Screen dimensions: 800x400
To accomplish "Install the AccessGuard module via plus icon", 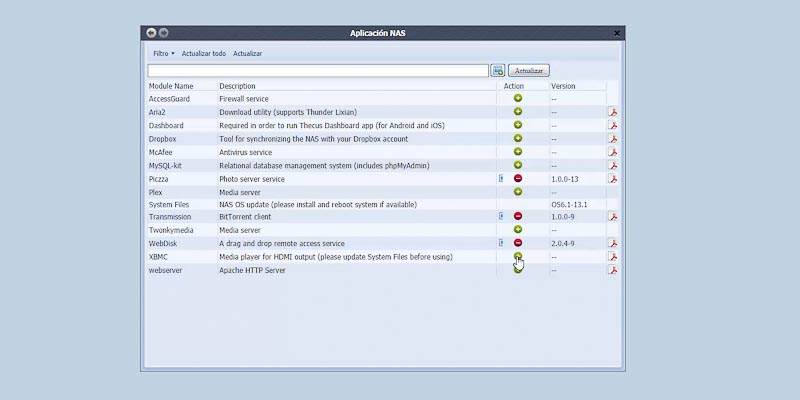I will coord(518,98).
